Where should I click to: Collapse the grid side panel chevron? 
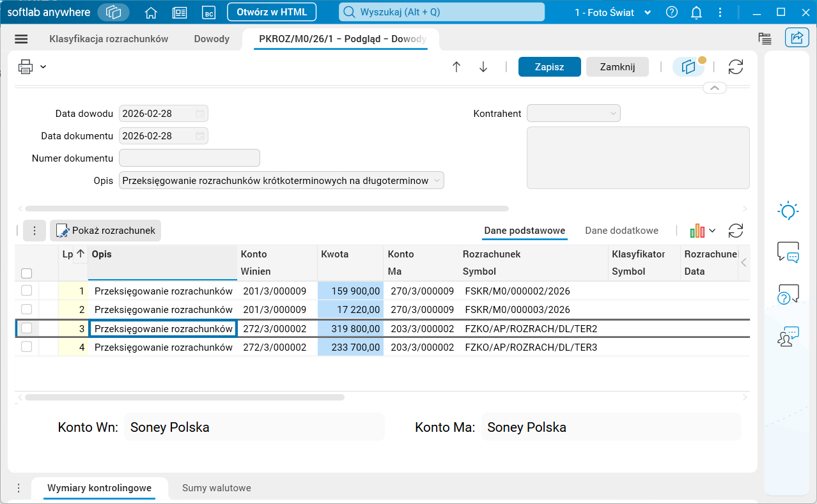coord(743,263)
